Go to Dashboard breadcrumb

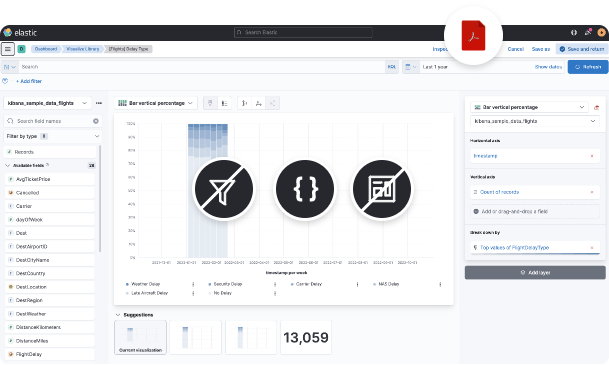(46, 49)
